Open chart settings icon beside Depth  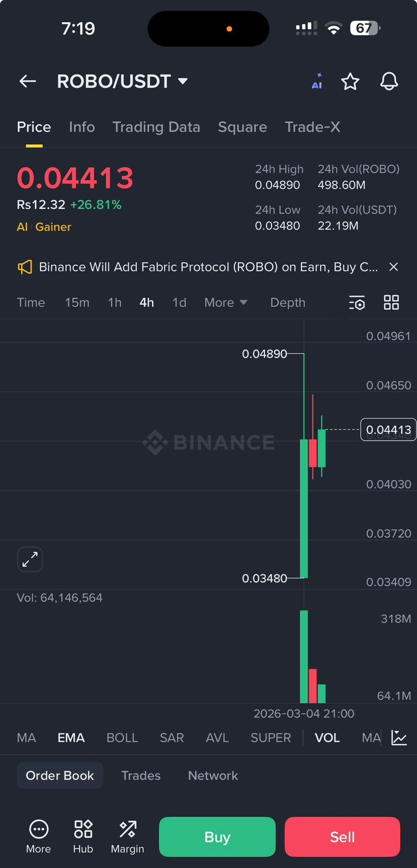[357, 303]
